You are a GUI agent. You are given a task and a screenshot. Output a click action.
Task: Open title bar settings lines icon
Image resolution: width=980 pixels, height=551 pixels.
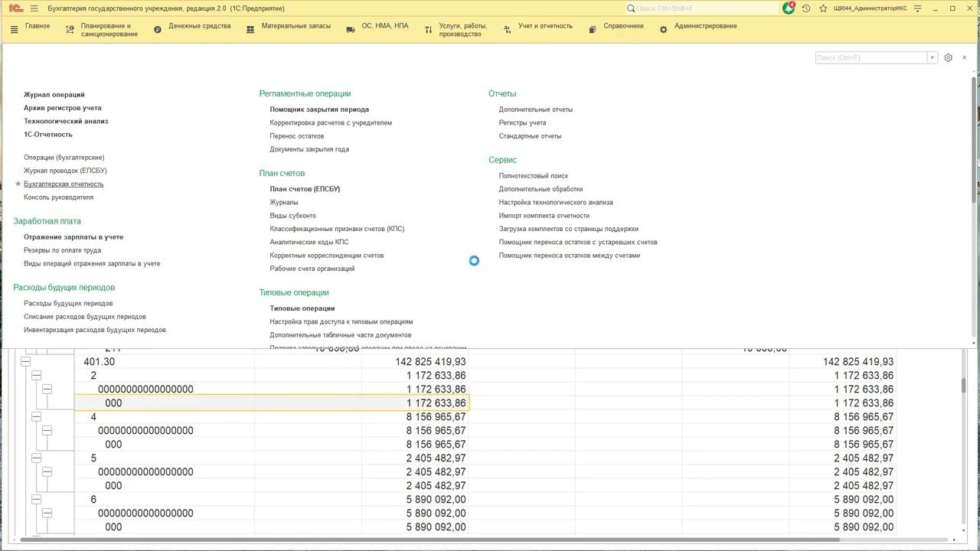[x=917, y=8]
